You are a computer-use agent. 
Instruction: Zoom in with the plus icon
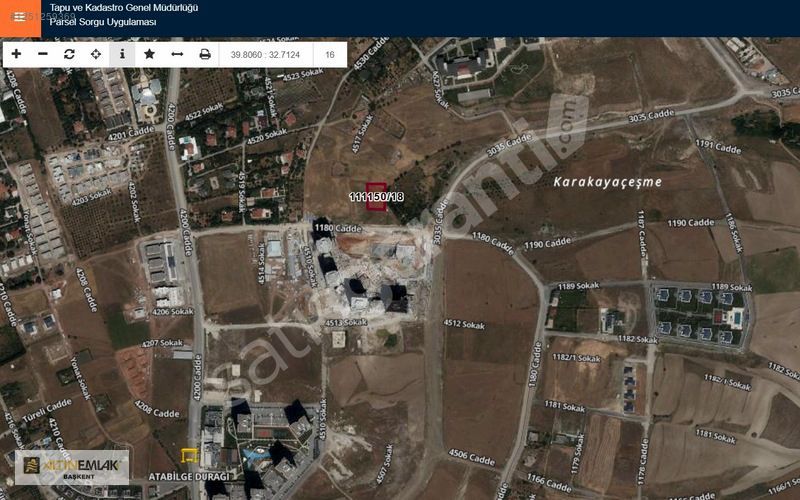point(16,54)
